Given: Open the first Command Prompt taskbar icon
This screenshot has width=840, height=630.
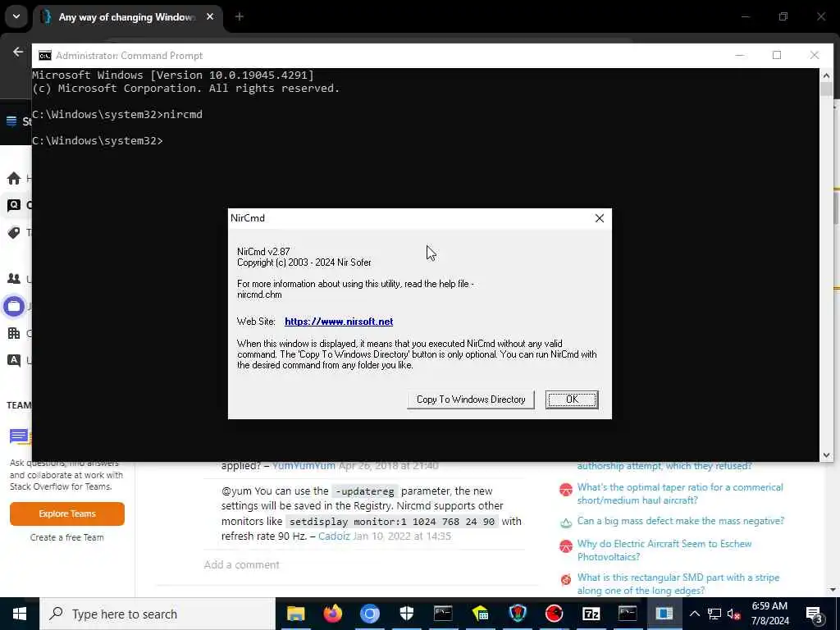Looking at the screenshot, I should click(444, 614).
